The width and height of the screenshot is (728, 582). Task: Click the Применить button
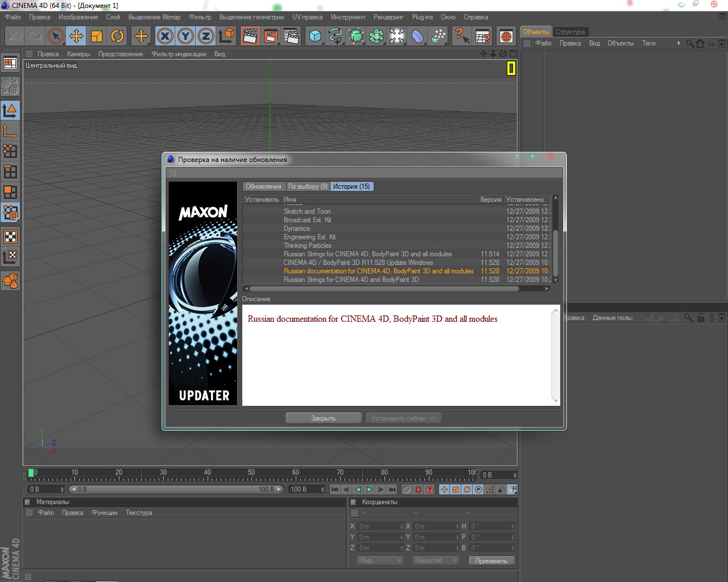[491, 560]
